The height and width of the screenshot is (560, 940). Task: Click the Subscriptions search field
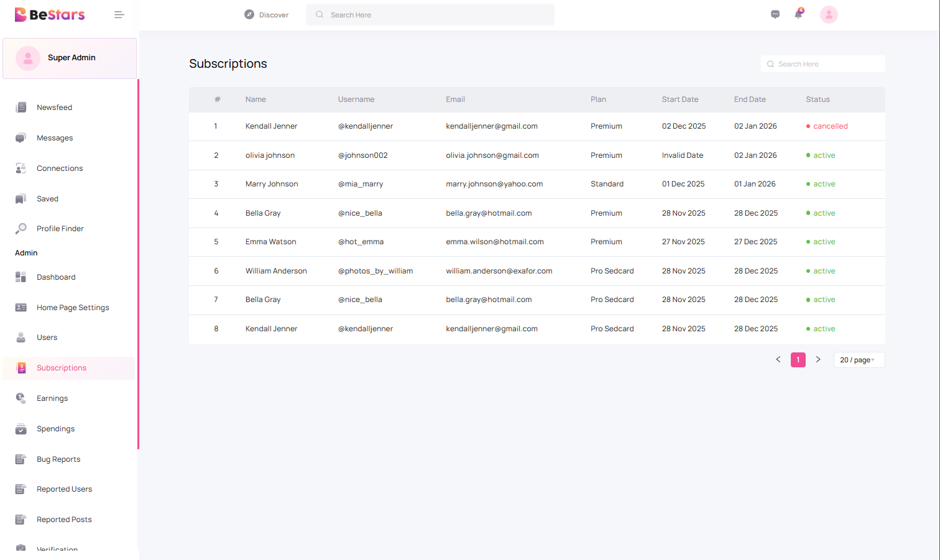[823, 63]
